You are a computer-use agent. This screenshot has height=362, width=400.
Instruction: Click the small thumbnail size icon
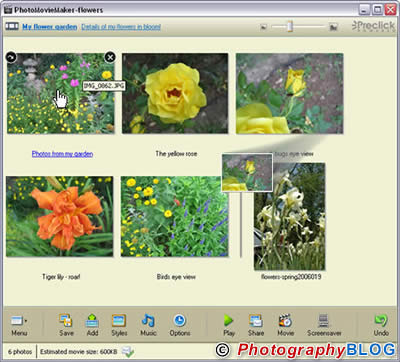[x=263, y=27]
